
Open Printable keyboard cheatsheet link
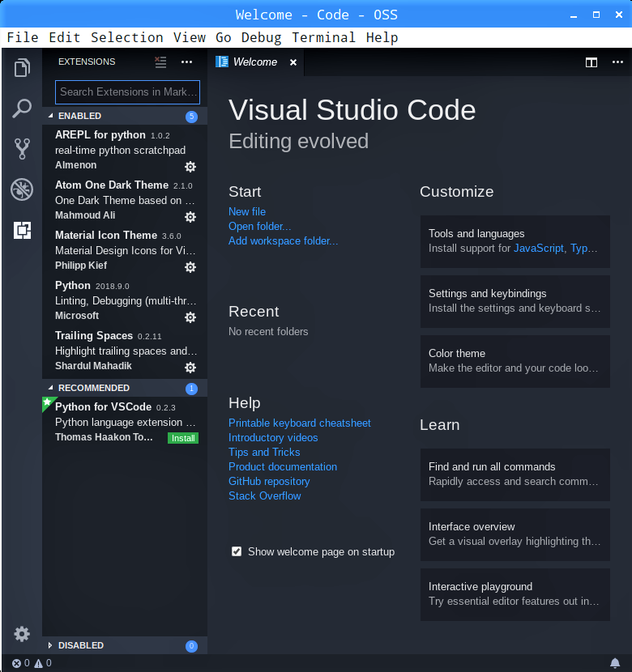click(x=299, y=423)
